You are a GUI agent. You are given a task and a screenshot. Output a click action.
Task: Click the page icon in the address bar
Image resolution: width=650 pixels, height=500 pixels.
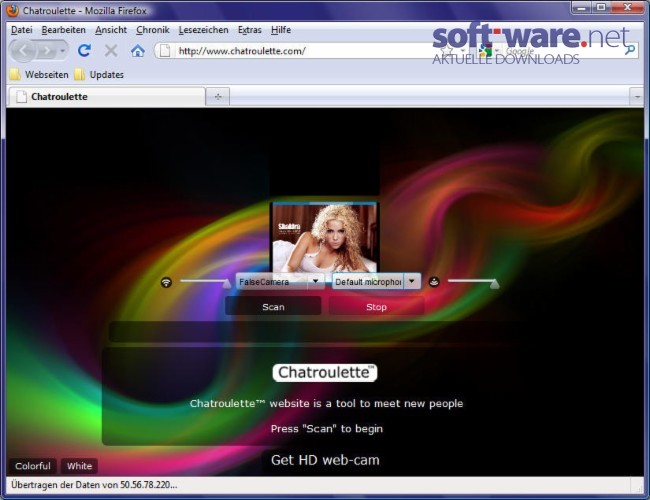click(x=165, y=51)
